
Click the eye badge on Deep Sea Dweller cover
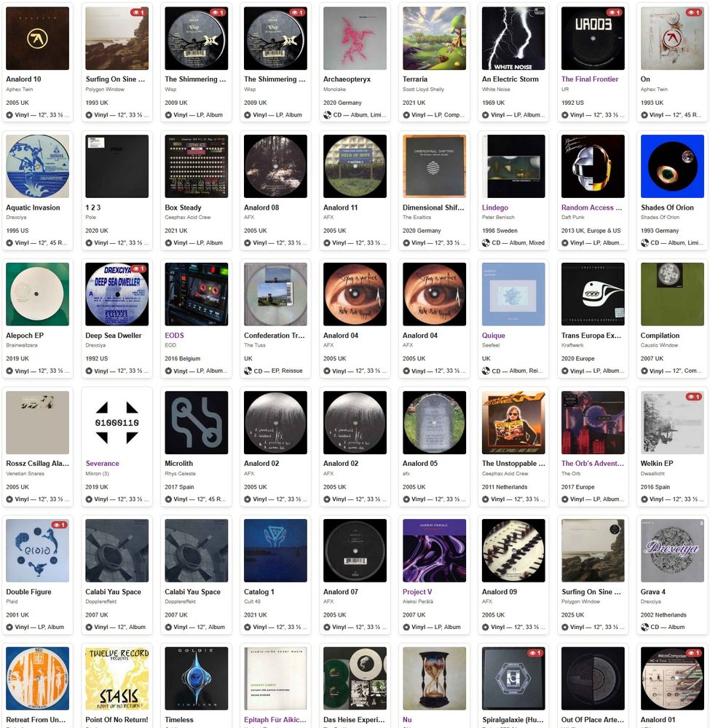click(137, 269)
